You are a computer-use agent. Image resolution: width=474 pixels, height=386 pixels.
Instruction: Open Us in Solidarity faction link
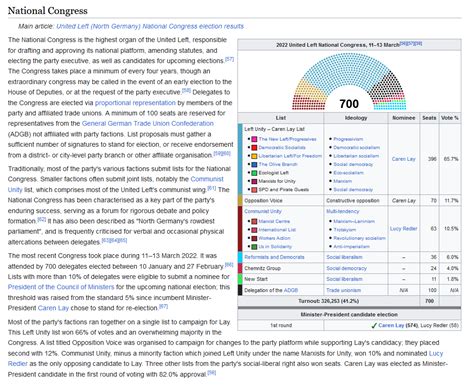275,247
